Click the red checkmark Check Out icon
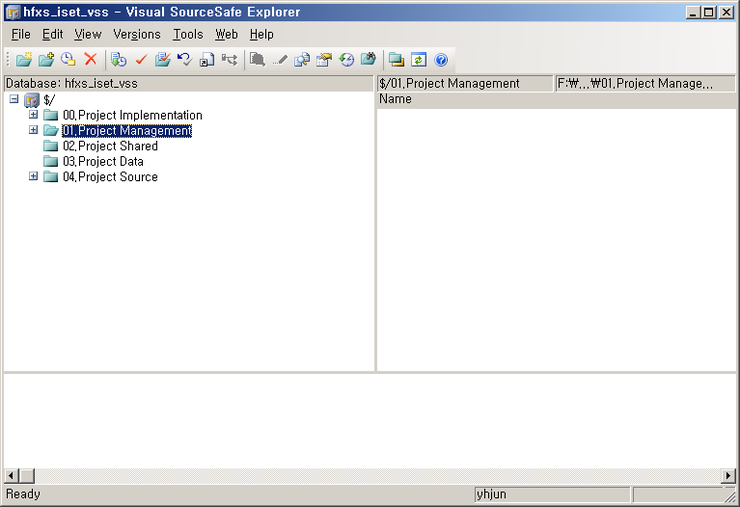The width and height of the screenshot is (740, 507). [141, 60]
